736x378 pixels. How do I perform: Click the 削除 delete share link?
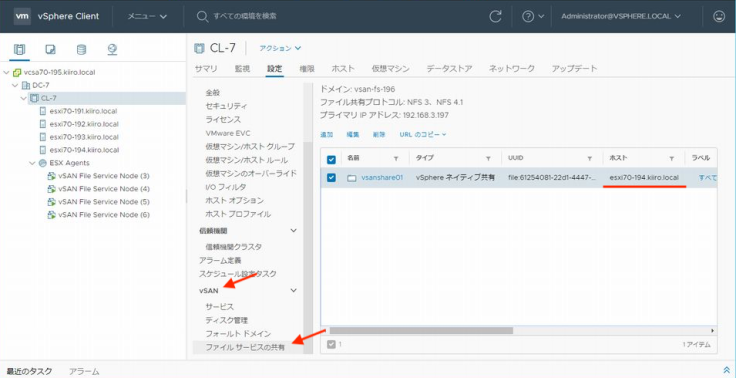point(379,134)
